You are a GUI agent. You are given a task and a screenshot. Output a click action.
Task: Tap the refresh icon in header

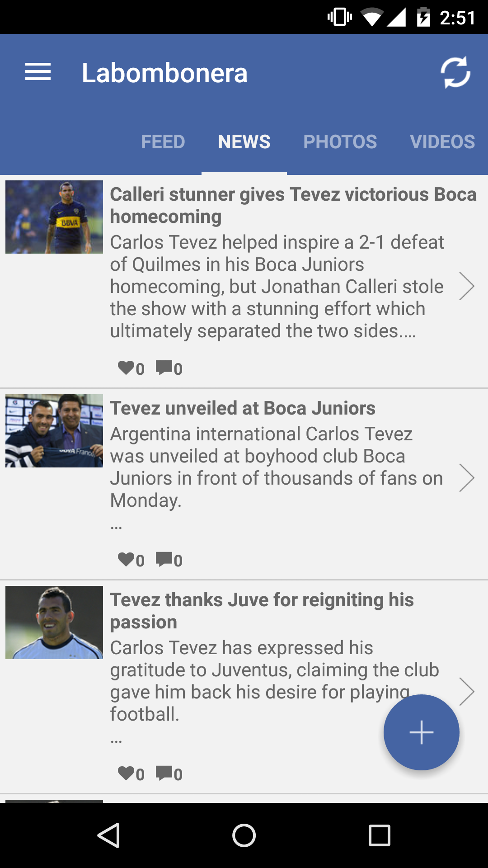point(455,72)
